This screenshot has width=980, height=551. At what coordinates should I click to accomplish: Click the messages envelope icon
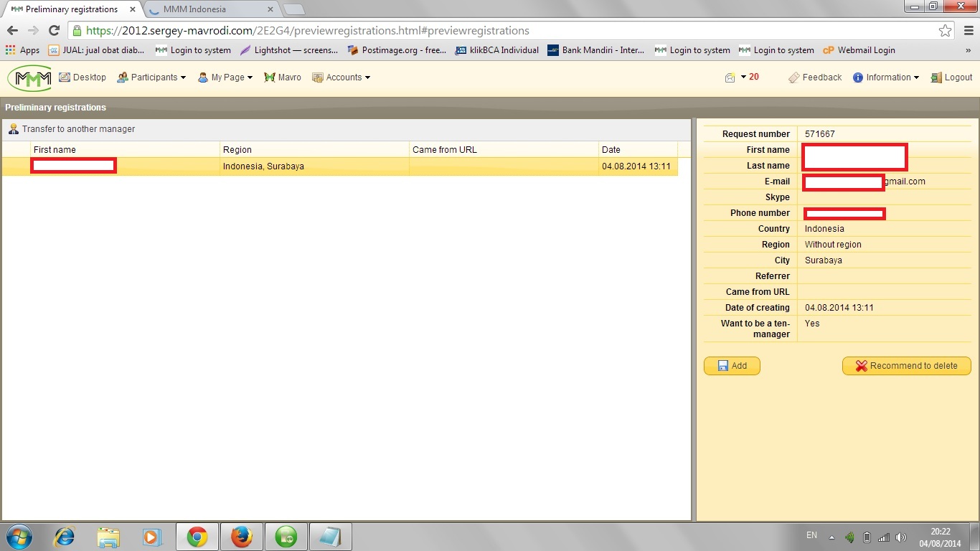[x=730, y=77]
